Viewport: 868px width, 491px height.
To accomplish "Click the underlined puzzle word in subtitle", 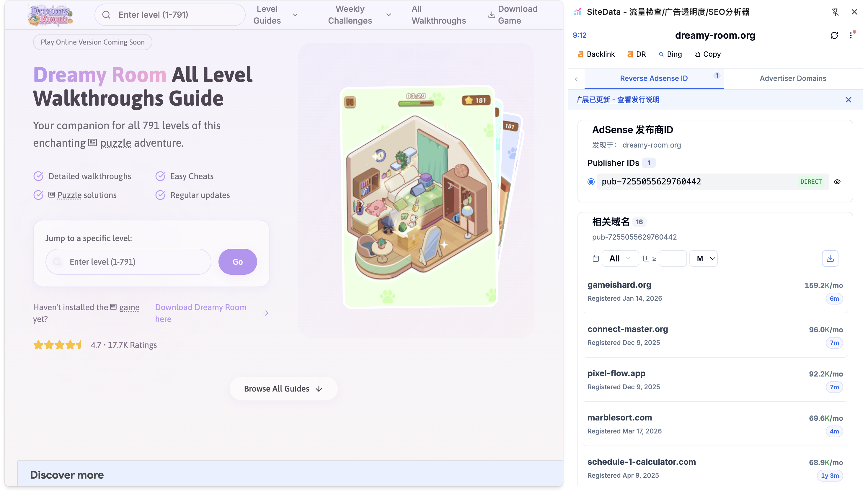I will (116, 143).
